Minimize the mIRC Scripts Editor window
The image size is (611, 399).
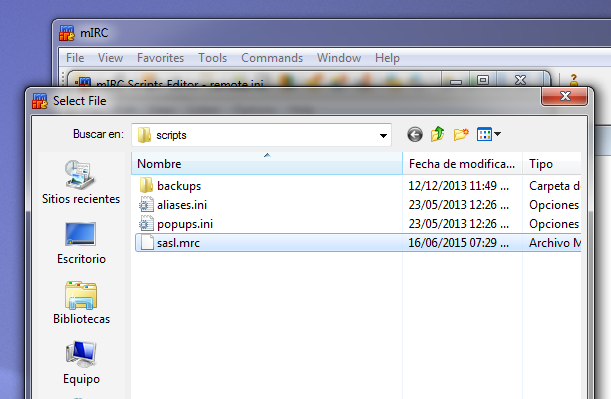click(x=456, y=80)
